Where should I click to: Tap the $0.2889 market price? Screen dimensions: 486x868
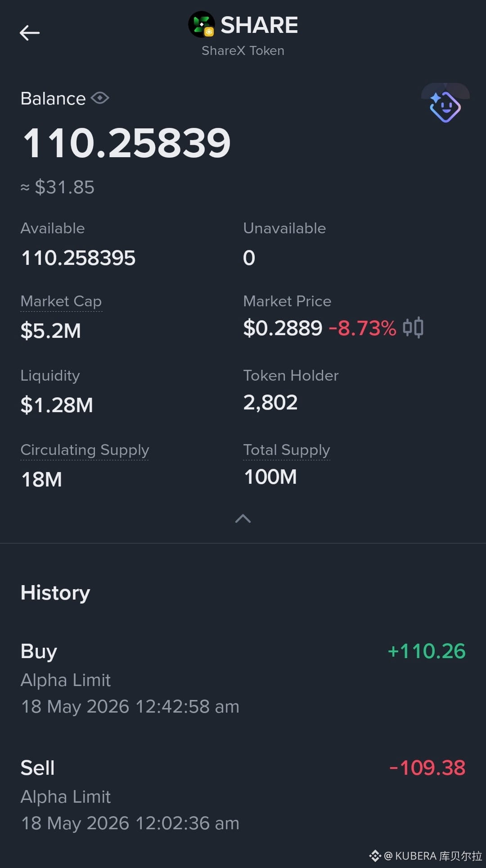click(x=283, y=328)
